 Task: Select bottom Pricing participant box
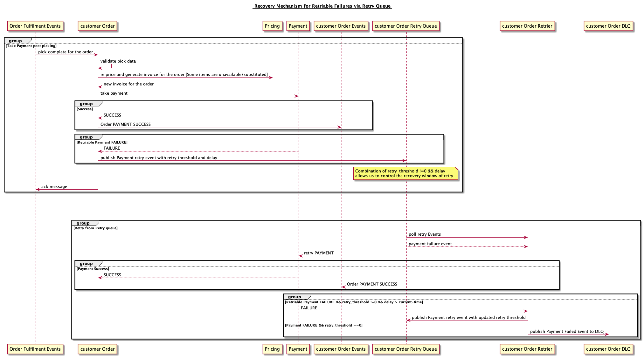pos(272,349)
